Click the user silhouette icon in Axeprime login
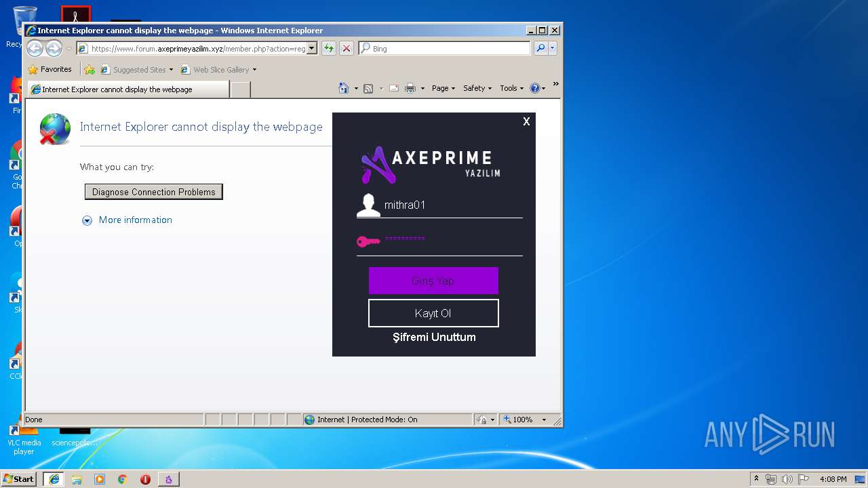 pyautogui.click(x=368, y=205)
